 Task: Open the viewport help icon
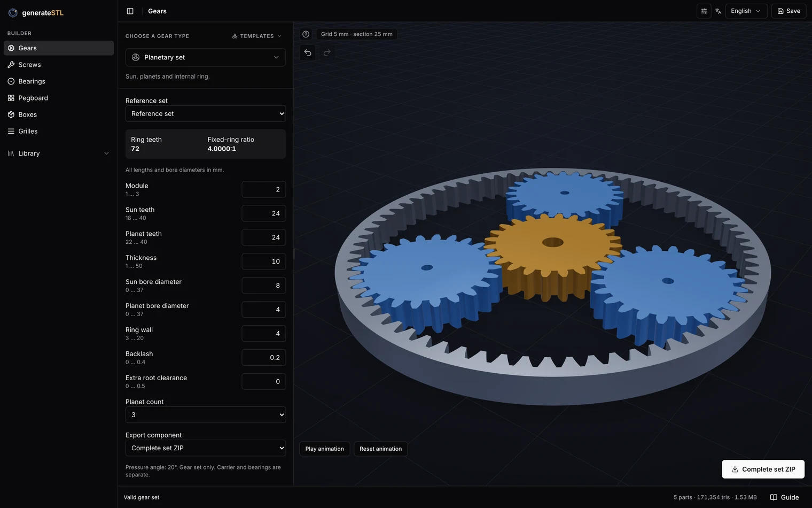pyautogui.click(x=306, y=34)
